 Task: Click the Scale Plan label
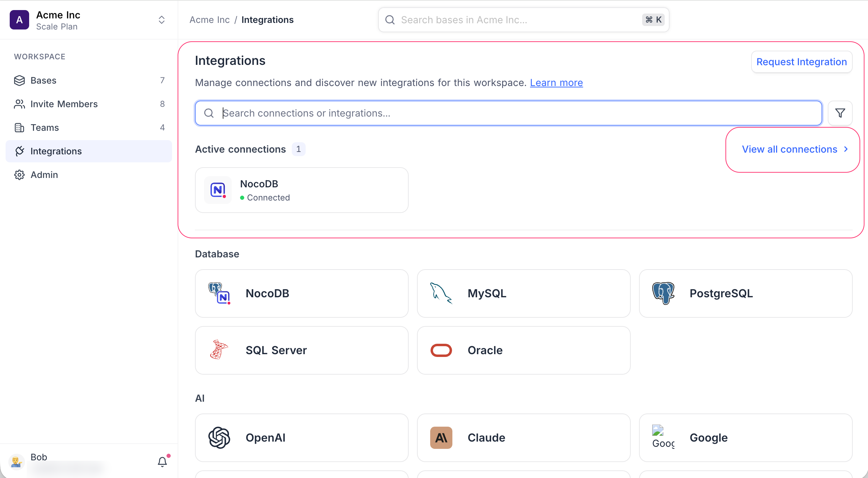[x=57, y=27]
